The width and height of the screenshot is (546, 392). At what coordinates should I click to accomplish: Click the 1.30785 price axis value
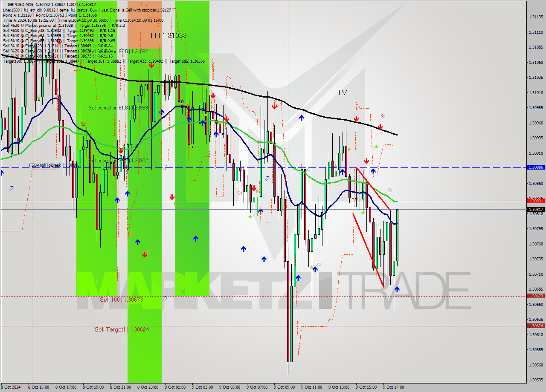pos(536,228)
